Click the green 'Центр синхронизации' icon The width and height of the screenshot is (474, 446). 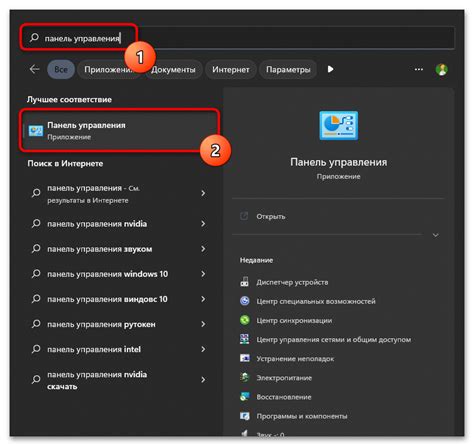(245, 320)
